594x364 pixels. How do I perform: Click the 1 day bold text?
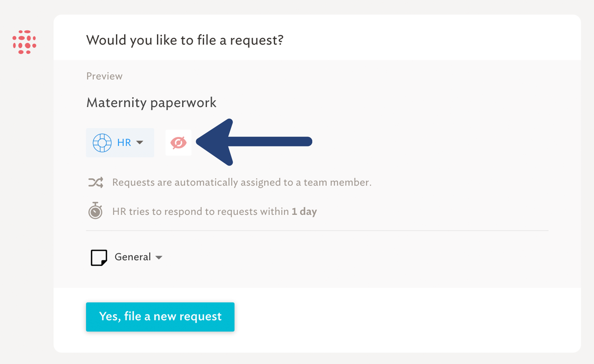tap(304, 212)
